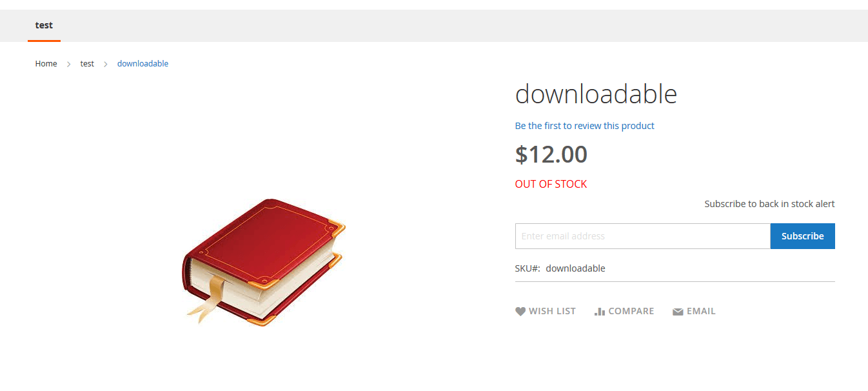
Task: Focus the 'Enter email address' field
Action: (x=642, y=236)
